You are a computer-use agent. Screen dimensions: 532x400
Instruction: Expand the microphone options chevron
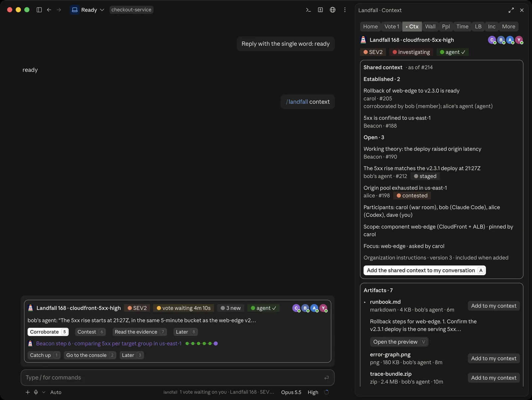(x=44, y=392)
